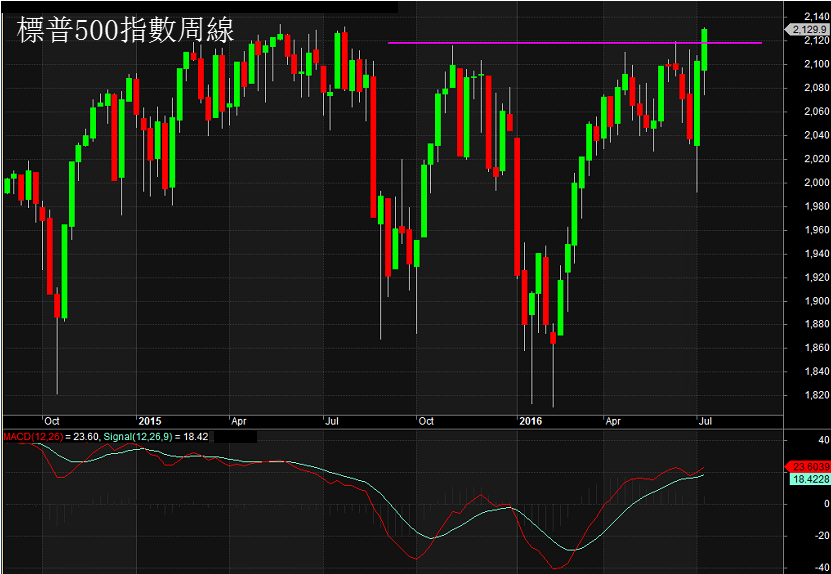Select the 2,000 price axis label
The width and height of the screenshot is (831, 574).
click(816, 183)
